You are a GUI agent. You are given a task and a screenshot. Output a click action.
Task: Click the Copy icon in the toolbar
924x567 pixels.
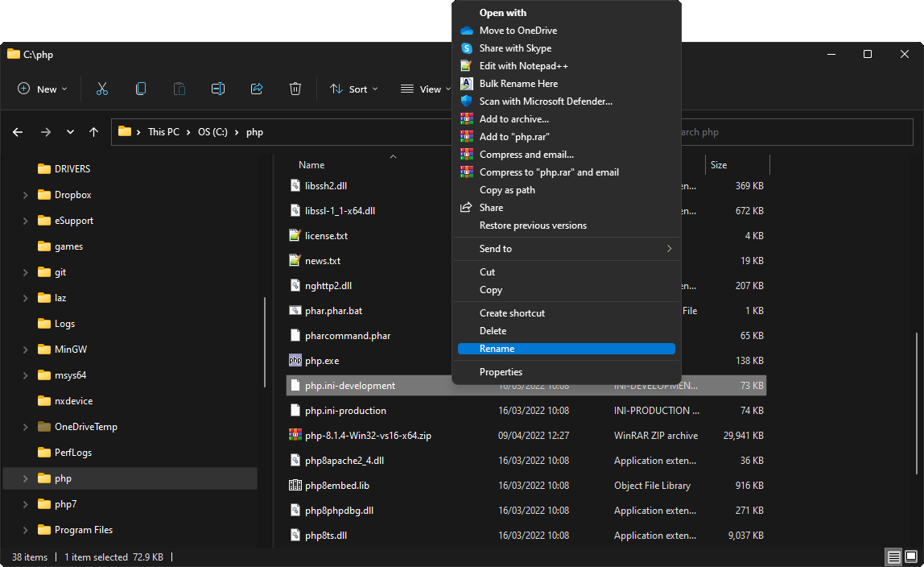pyautogui.click(x=141, y=89)
